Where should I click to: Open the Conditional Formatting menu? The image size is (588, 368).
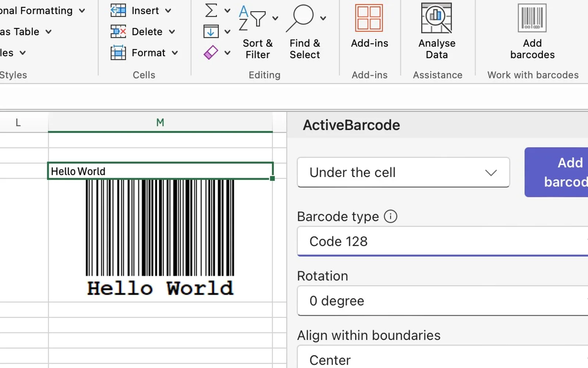[42, 11]
